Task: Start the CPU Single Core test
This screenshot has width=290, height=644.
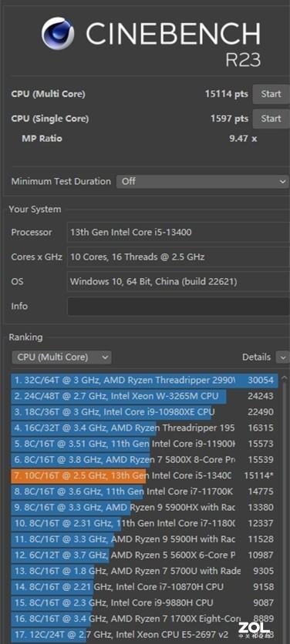Action: [271, 119]
